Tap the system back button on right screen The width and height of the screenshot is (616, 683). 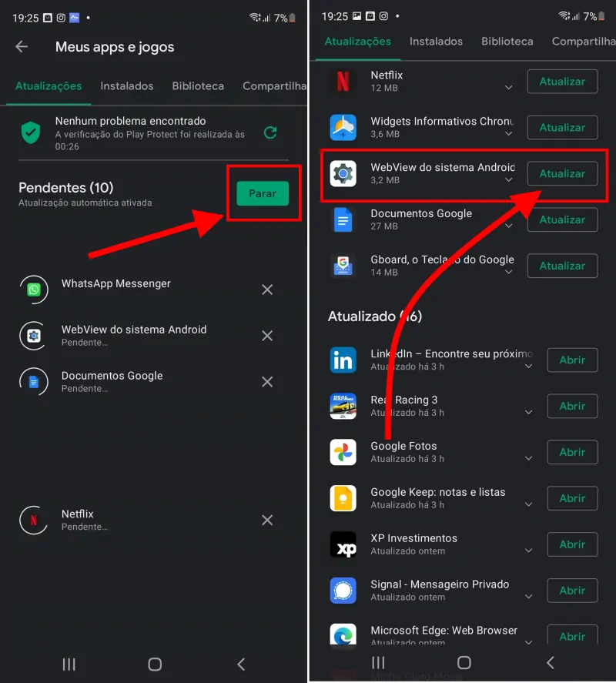coord(551,662)
